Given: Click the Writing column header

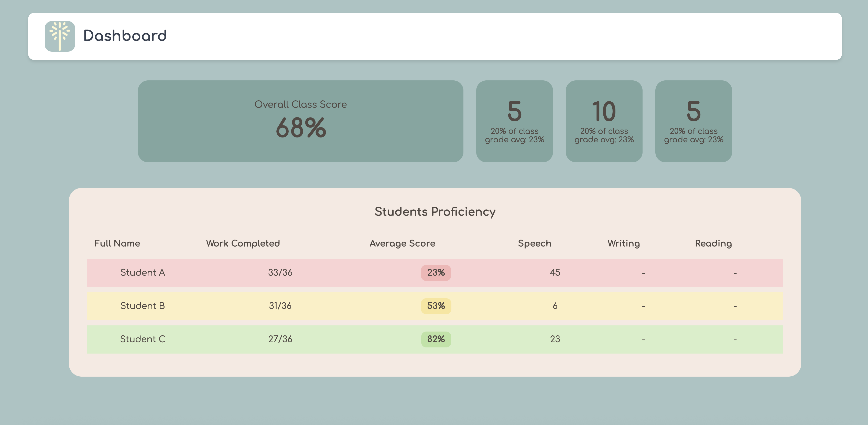Looking at the screenshot, I should 623,243.
